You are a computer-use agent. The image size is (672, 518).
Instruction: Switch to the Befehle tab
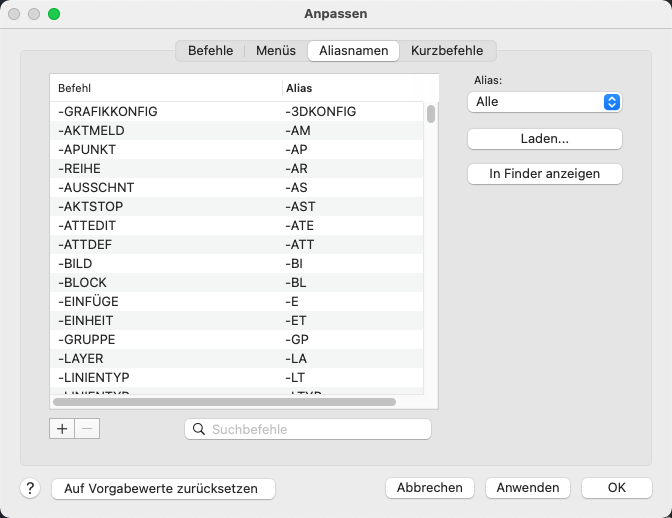point(210,50)
